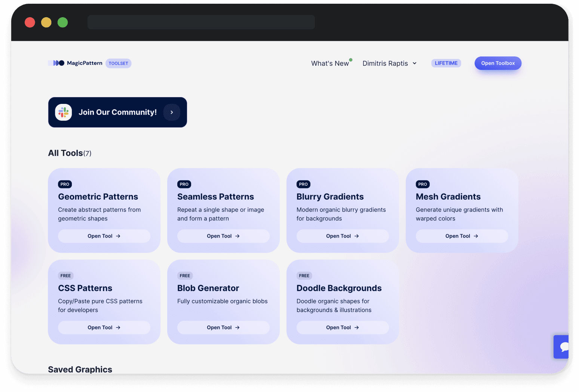This screenshot has height=392, width=579.
Task: Click the arrow chevron on Join Our Community
Action: pos(172,112)
